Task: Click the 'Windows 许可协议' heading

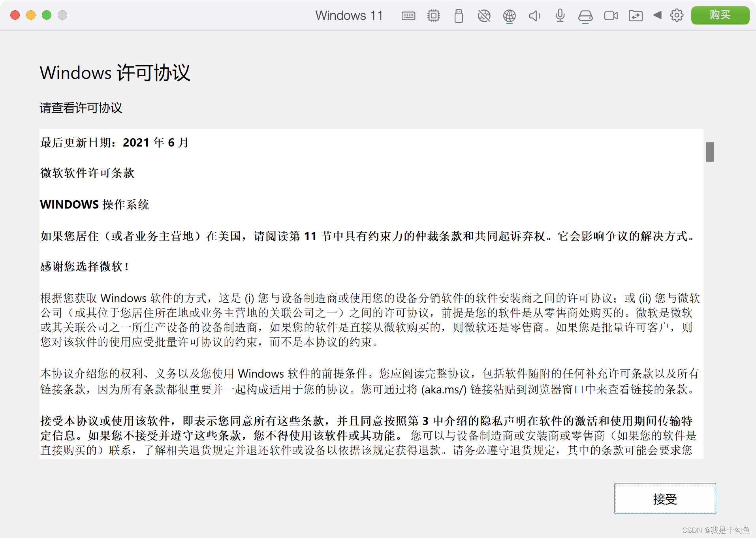Action: point(115,73)
